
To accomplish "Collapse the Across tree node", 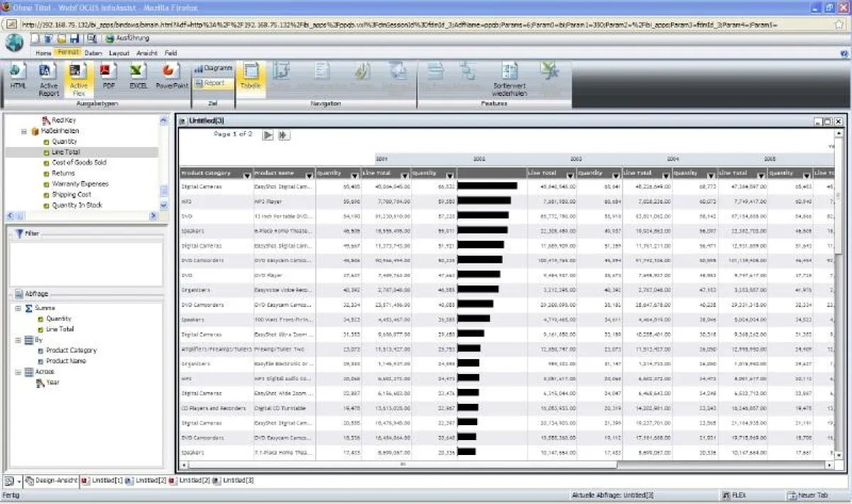I will [17, 371].
